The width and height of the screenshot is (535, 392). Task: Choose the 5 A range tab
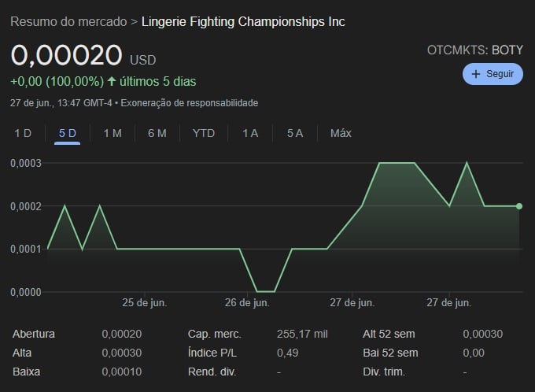click(295, 133)
